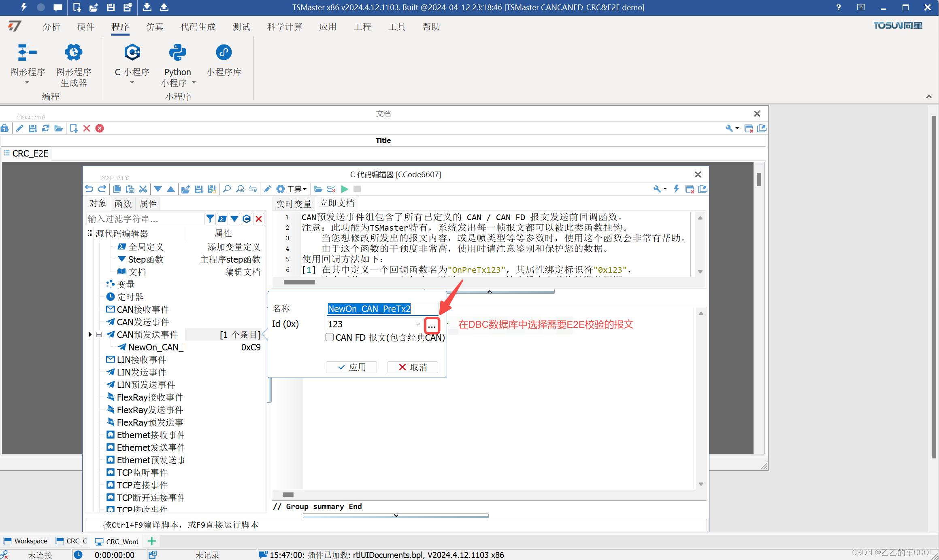Click the green run script icon
The image size is (939, 560).
coord(345,189)
